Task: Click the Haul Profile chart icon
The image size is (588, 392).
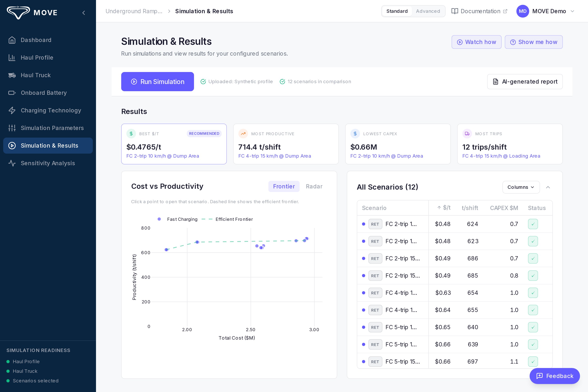Action: pos(12,58)
